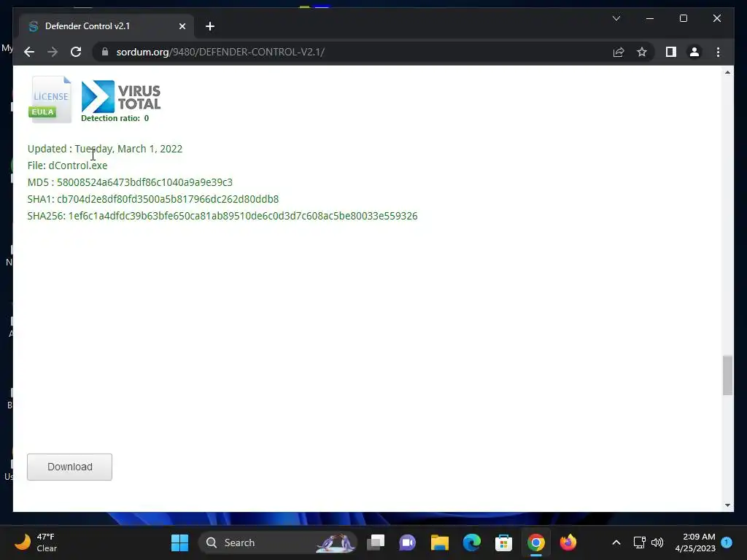This screenshot has height=560, width=747.
Task: Open the Windows Start menu
Action: tap(179, 542)
